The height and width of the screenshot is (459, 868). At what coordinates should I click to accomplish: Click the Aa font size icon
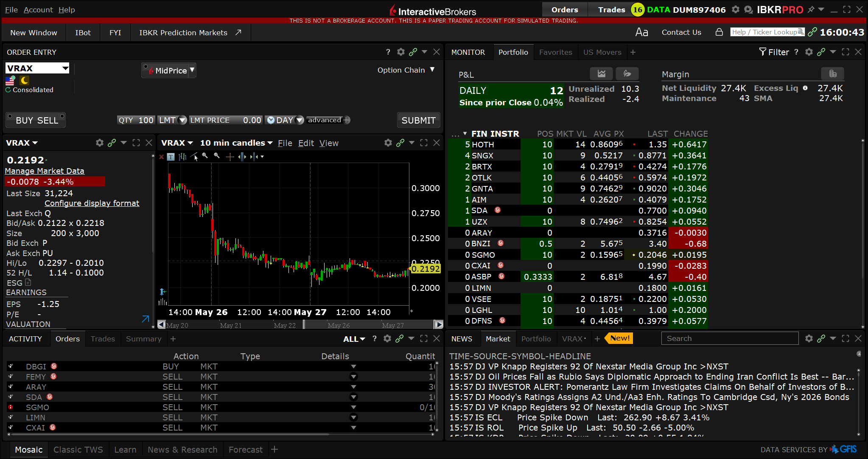click(x=641, y=32)
